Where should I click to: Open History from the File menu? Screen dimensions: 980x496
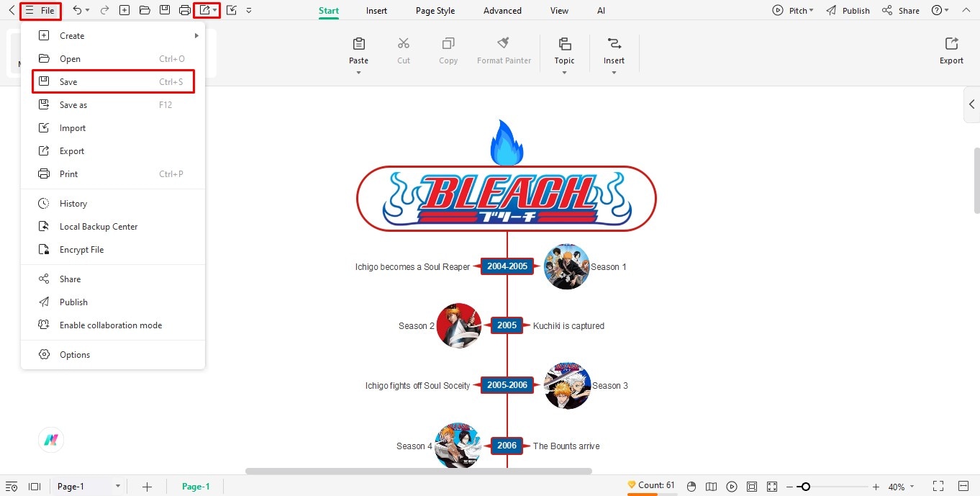[x=113, y=203]
